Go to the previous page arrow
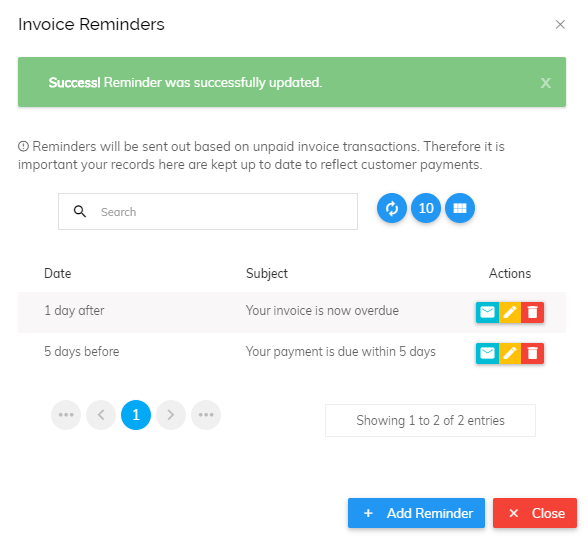This screenshot has width=588, height=541. pyautogui.click(x=101, y=415)
